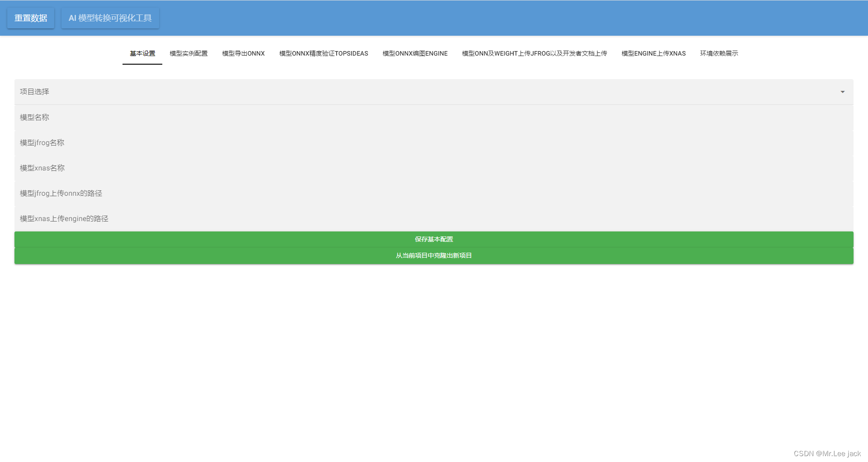
Task: Switch to the 模型ENGINE上传XNAS tab
Action: point(654,53)
